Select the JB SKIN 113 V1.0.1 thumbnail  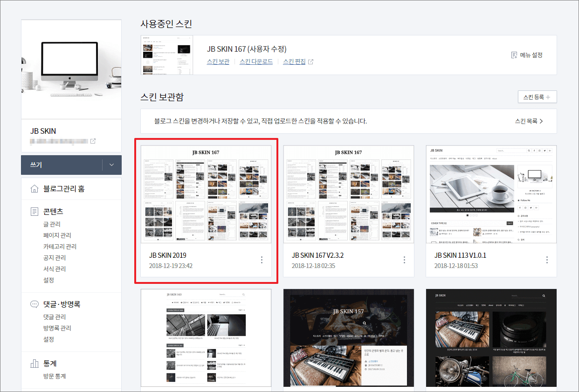(491, 194)
